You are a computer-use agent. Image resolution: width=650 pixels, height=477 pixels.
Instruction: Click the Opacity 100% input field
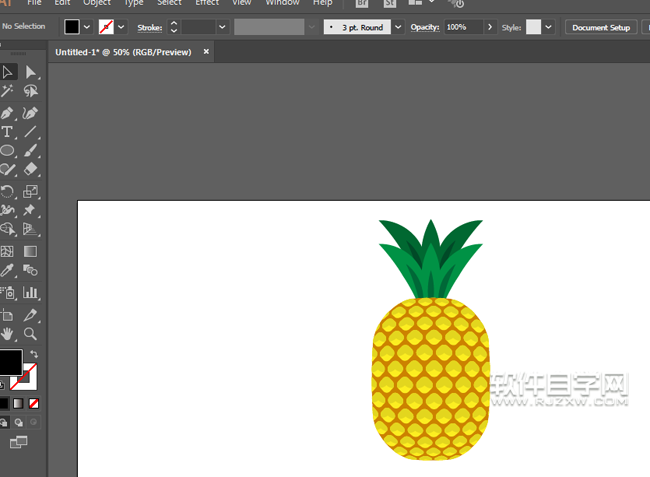click(x=463, y=27)
